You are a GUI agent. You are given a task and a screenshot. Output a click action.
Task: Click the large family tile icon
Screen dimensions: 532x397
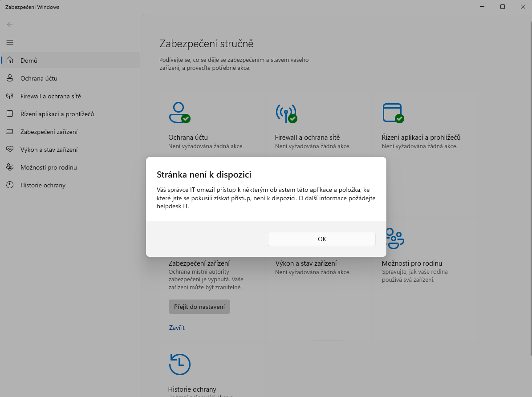coord(395,239)
